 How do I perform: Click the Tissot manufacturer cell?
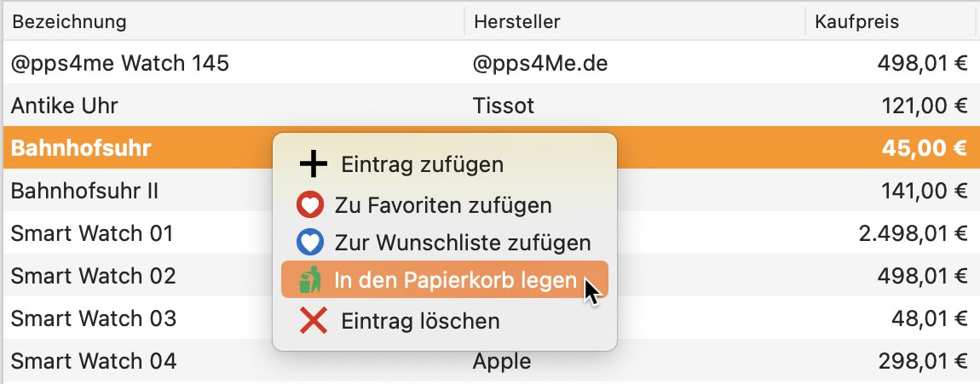pos(504,106)
